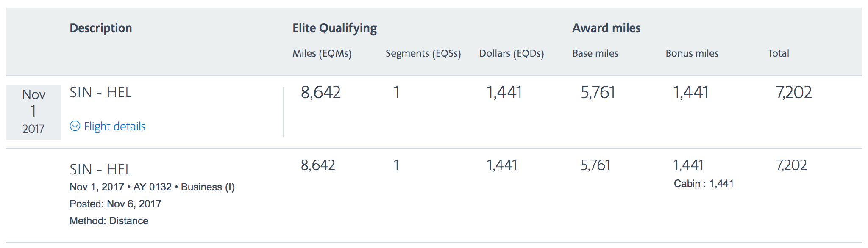Click the Base miles column label
This screenshot has height=248, width=868.
(595, 53)
